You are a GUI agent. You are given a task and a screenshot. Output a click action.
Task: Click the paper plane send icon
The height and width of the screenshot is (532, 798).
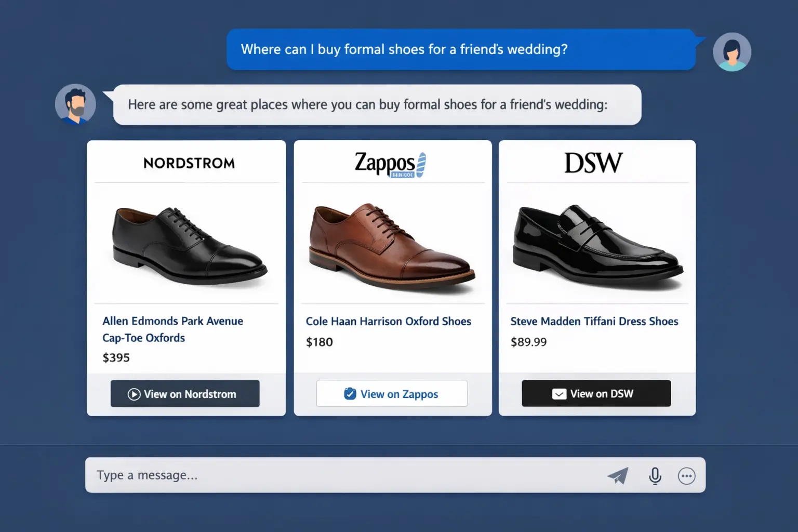pos(618,475)
